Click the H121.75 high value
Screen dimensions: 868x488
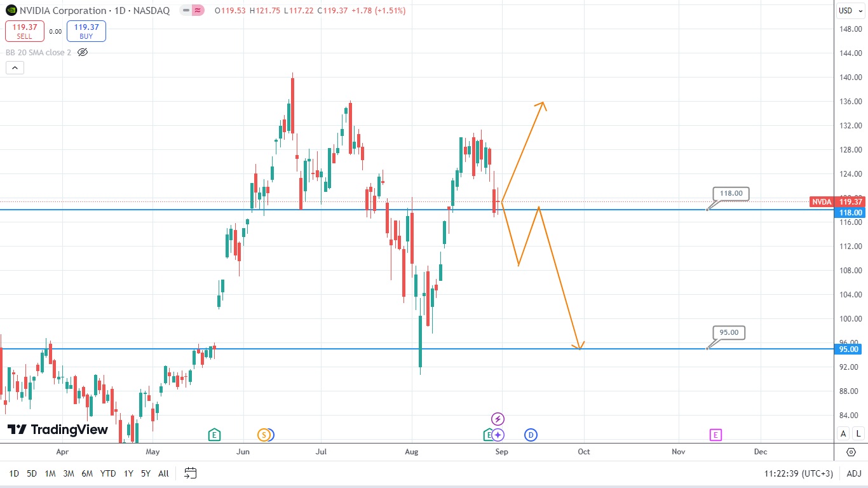pos(264,11)
